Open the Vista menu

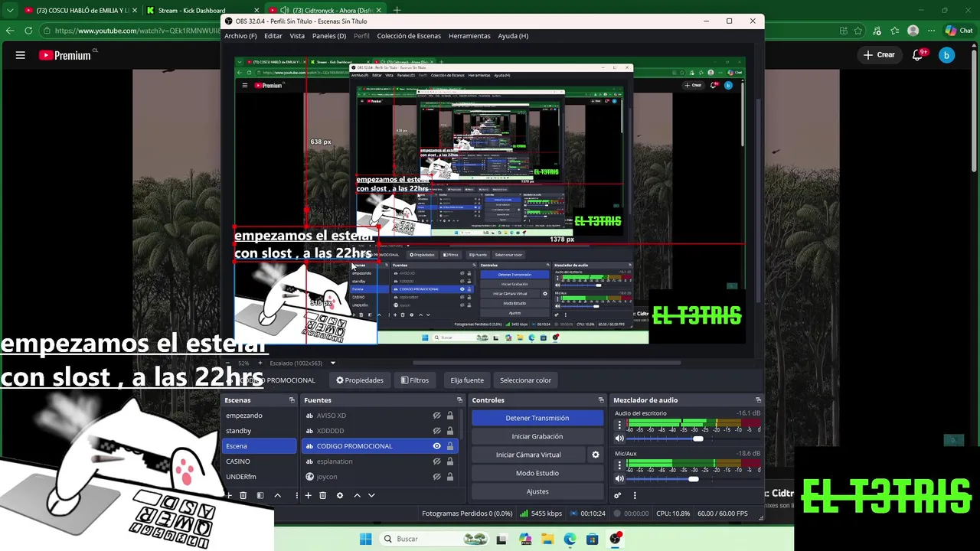pyautogui.click(x=297, y=36)
